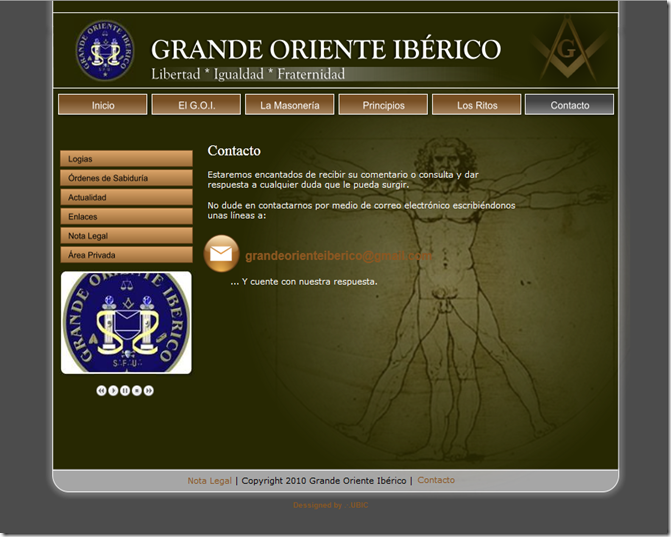Open the El G.O.I. menu item
The width and height of the screenshot is (671, 537).
(196, 105)
